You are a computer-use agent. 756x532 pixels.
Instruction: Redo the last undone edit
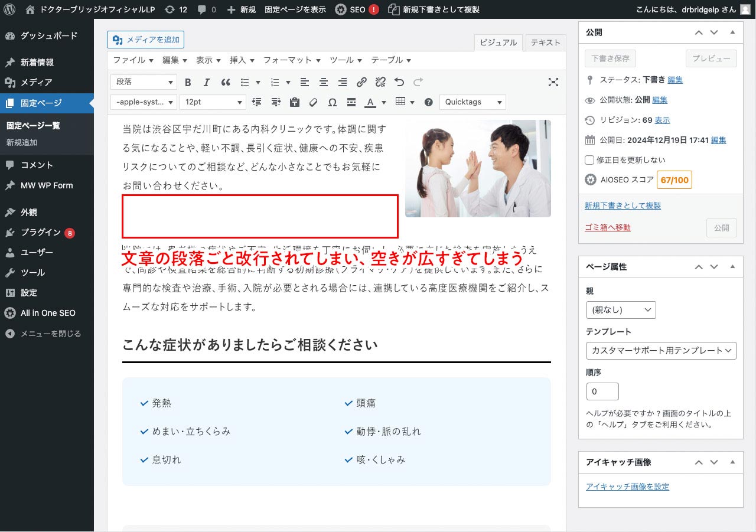click(x=418, y=83)
